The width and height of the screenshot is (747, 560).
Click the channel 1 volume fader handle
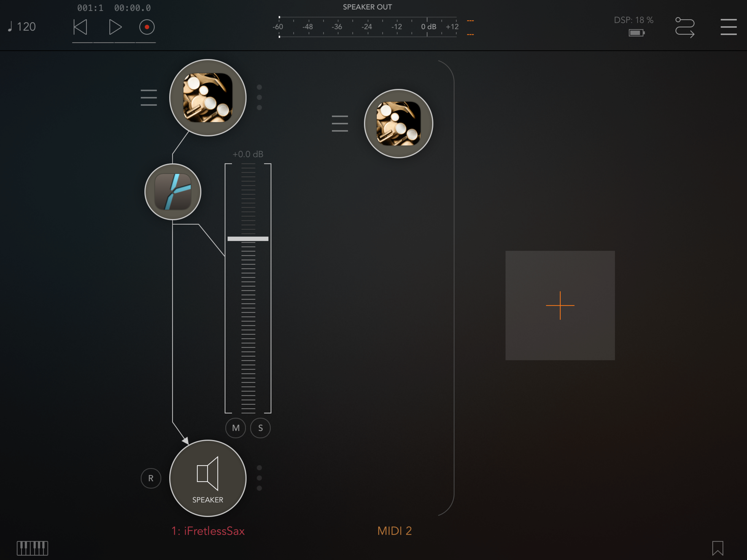[x=248, y=239]
